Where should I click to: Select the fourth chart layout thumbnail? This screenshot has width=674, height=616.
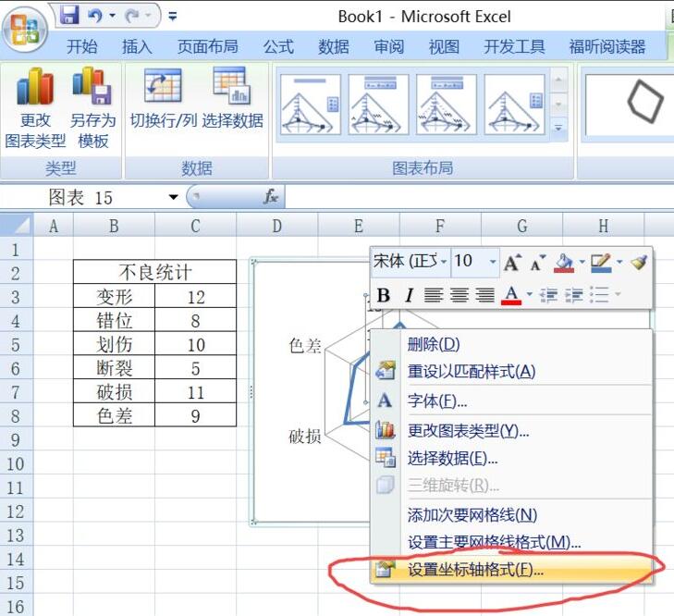(x=514, y=105)
